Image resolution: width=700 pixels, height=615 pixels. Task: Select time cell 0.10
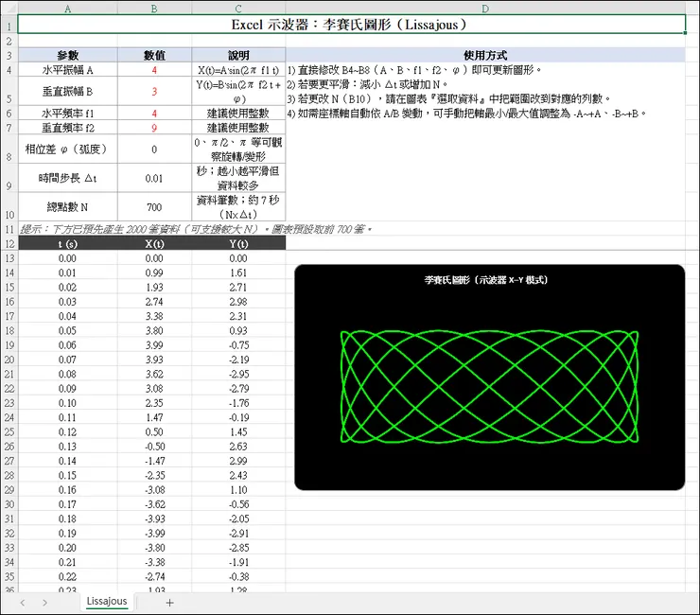[x=68, y=403]
